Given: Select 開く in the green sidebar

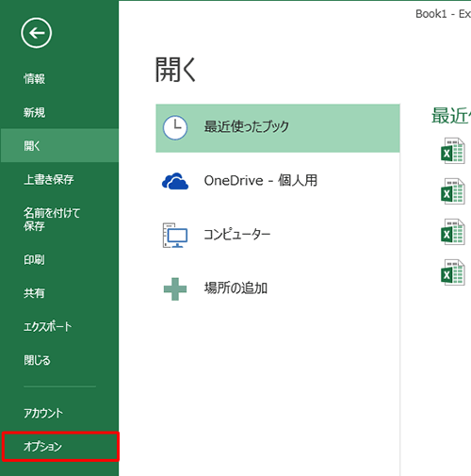Looking at the screenshot, I should click(59, 145).
